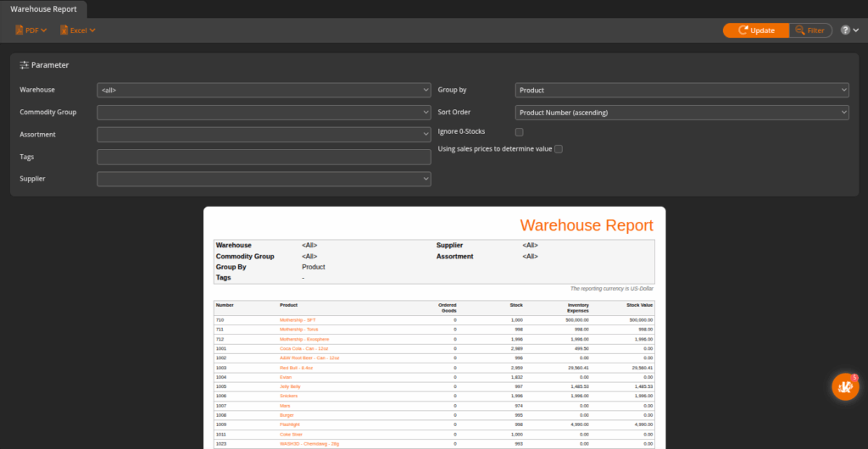Open the Red Bull product link

pyautogui.click(x=297, y=369)
